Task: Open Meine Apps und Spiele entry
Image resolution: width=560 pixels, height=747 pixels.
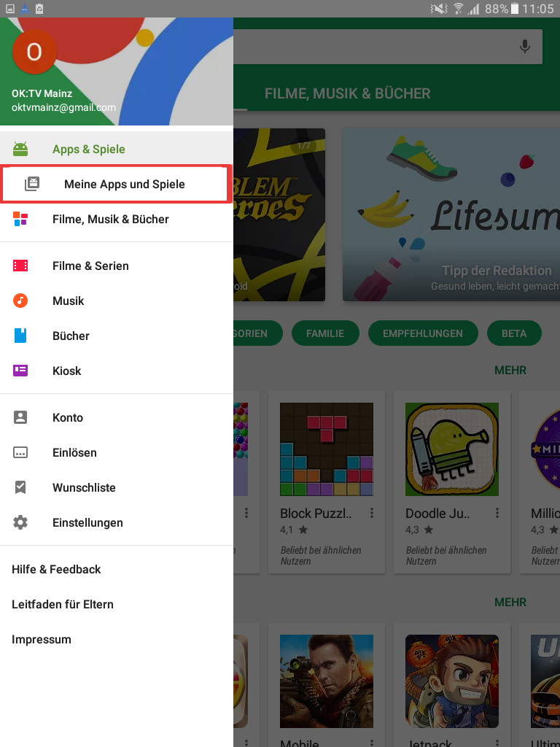Action: tap(116, 184)
